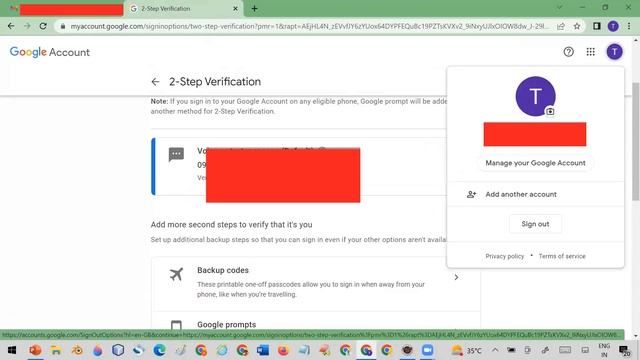Image resolution: width=640 pixels, height=360 pixels.
Task: Switch to the 2-Step Verification tab
Action: 184,8
